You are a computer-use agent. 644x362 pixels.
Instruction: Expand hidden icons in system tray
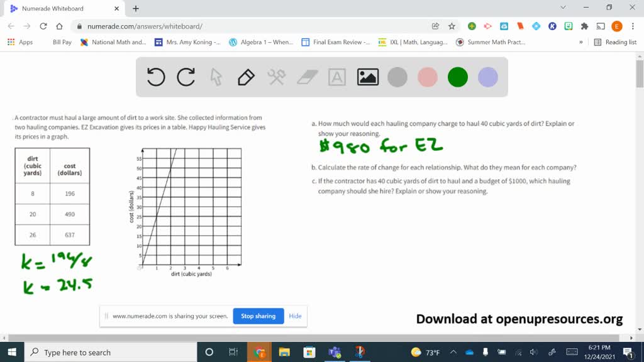click(x=452, y=352)
